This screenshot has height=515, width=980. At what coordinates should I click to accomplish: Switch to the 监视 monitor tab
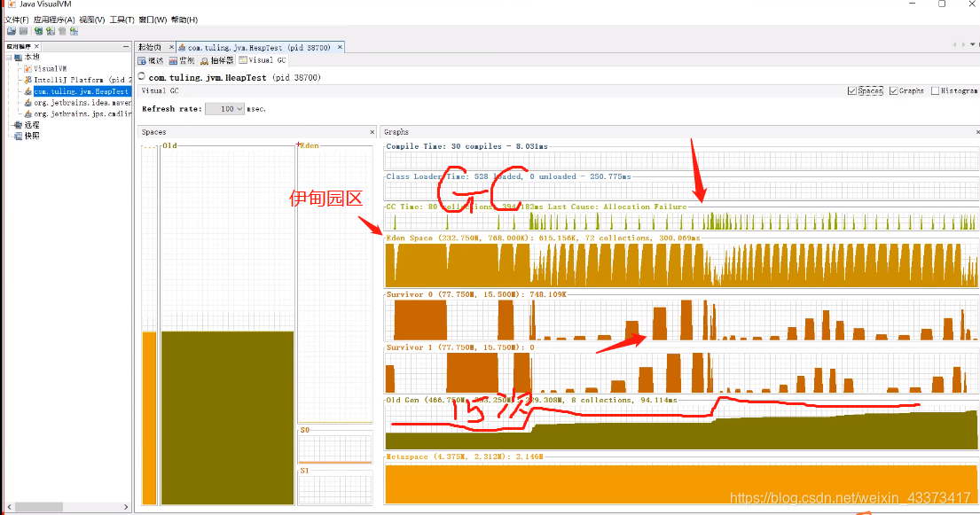pyautogui.click(x=182, y=60)
